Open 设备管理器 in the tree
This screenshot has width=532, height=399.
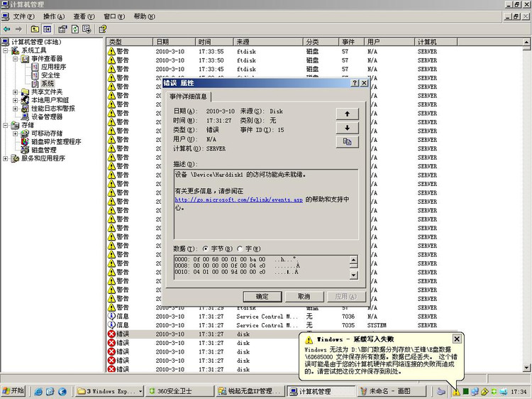click(x=47, y=117)
